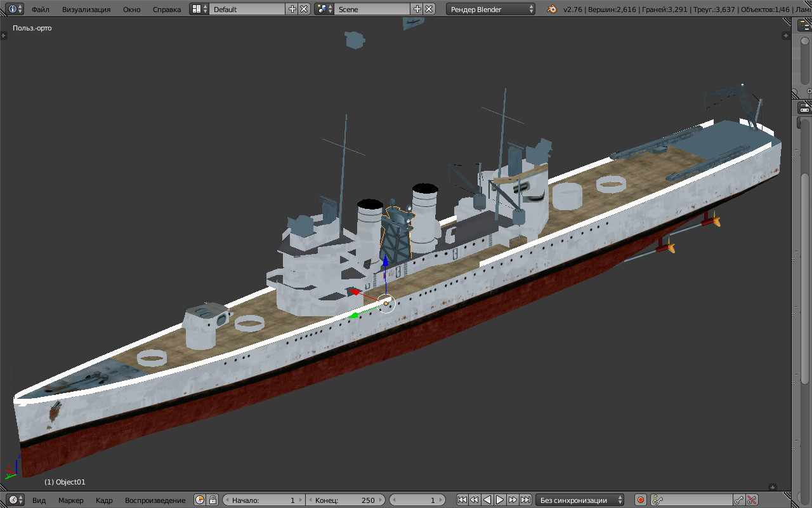Image resolution: width=812 pixels, height=508 pixels.
Task: Jump to the last frame
Action: tap(525, 500)
